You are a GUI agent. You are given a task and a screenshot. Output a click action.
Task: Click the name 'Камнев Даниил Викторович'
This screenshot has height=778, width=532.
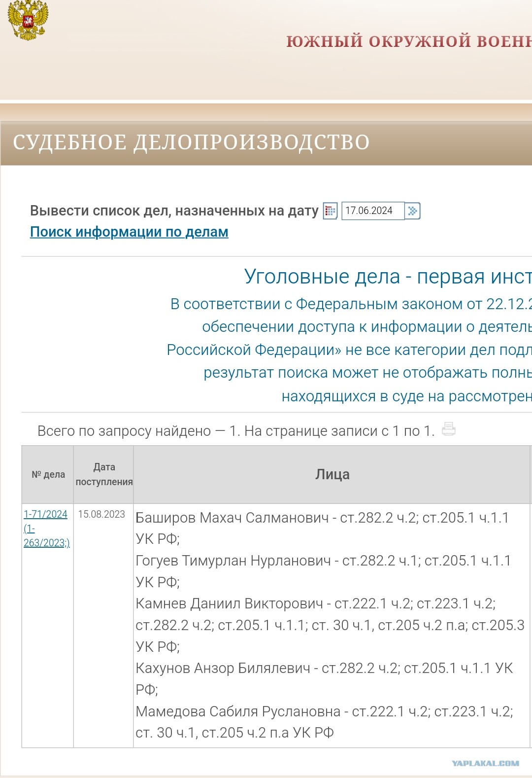click(x=229, y=603)
